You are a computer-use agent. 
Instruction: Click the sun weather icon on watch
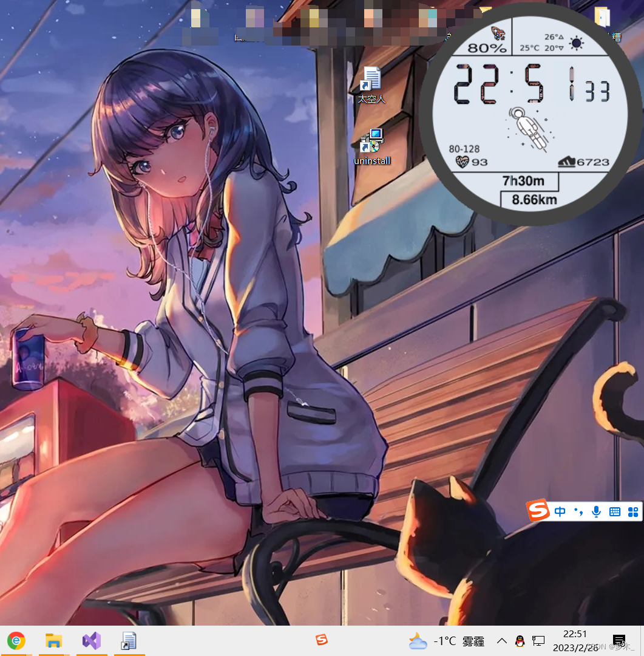[577, 43]
